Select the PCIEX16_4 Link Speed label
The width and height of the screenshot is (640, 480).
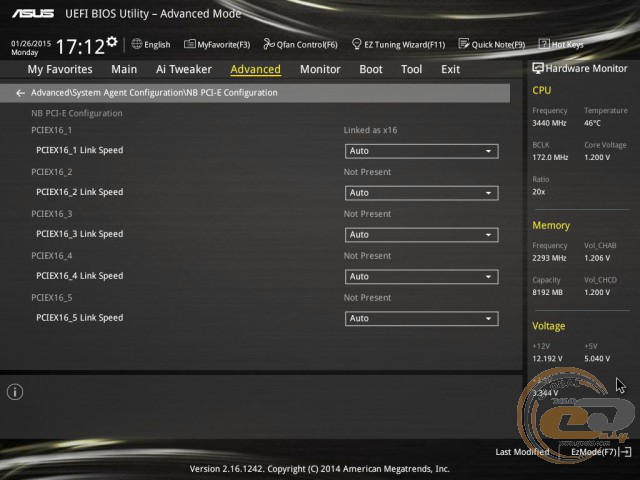tap(80, 276)
